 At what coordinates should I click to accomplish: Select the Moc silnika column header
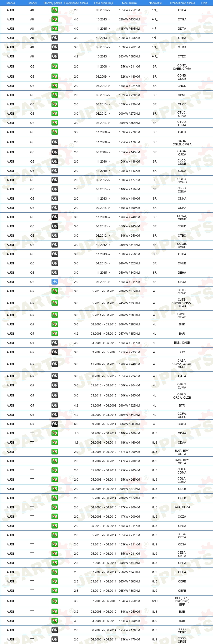point(129,3)
